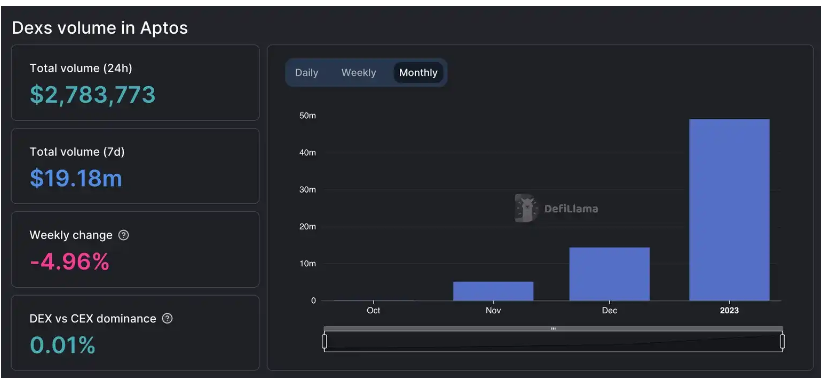823x382 pixels.
Task: Click the -4.96% weekly change value
Action: point(69,262)
